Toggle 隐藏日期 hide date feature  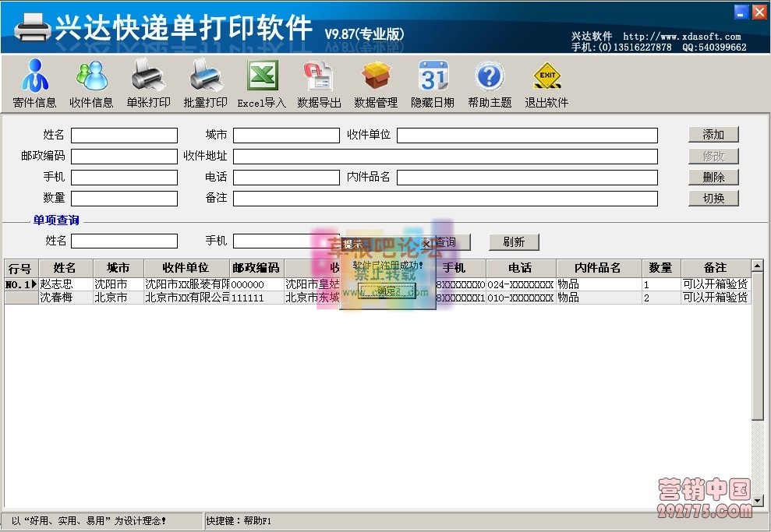click(x=433, y=82)
